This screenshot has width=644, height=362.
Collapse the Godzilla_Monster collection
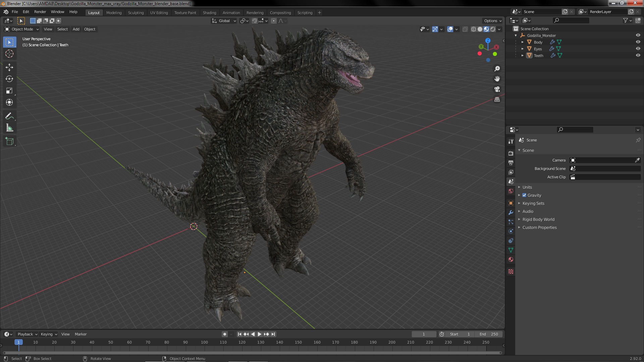pos(516,35)
